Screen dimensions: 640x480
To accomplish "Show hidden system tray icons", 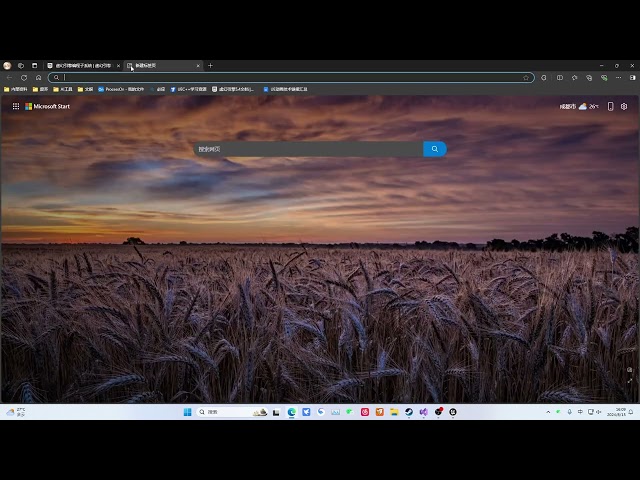I will [x=548, y=412].
